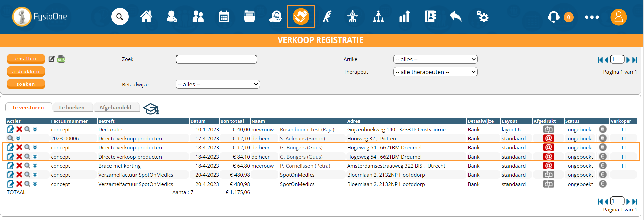Click the calendar icon in top navigation
This screenshot has height=220, width=644.
[224, 17]
